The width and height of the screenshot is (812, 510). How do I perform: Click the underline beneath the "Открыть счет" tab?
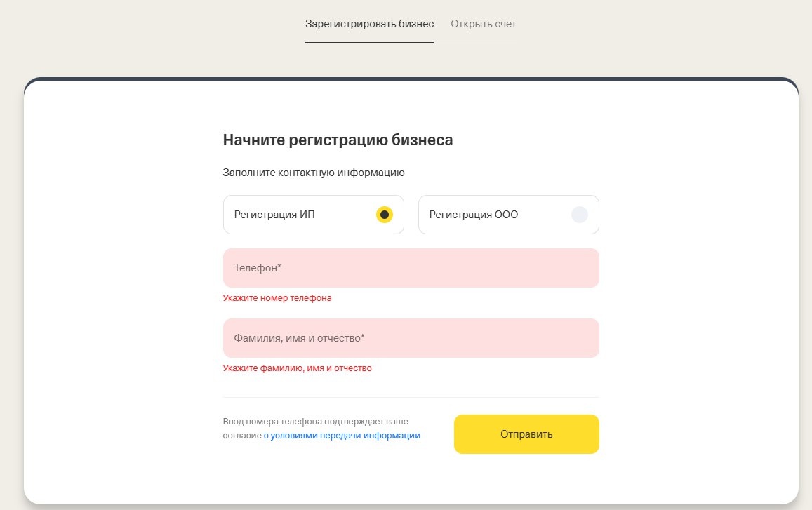coord(483,43)
